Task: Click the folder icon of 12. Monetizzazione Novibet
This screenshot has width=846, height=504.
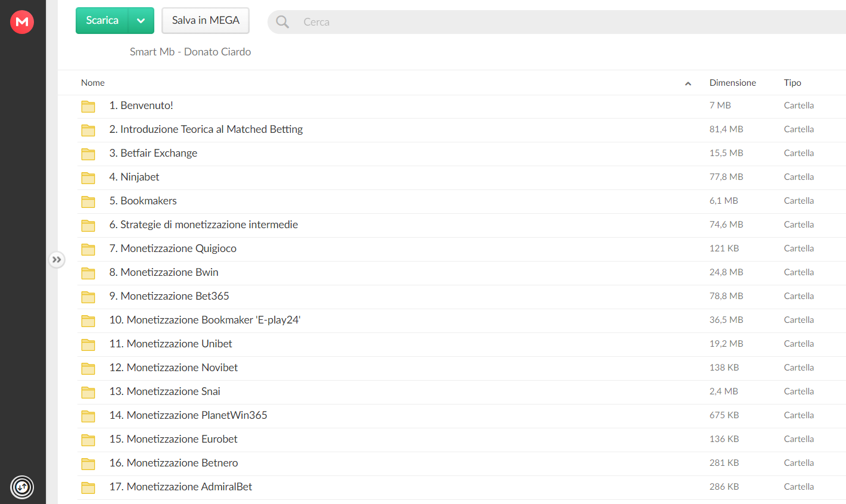Action: pos(88,368)
